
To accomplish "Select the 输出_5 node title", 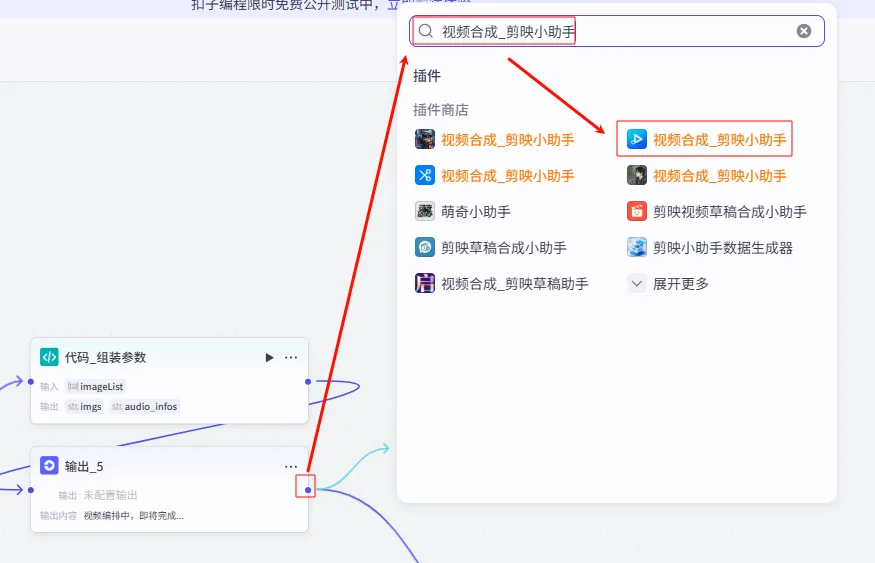I will [84, 466].
